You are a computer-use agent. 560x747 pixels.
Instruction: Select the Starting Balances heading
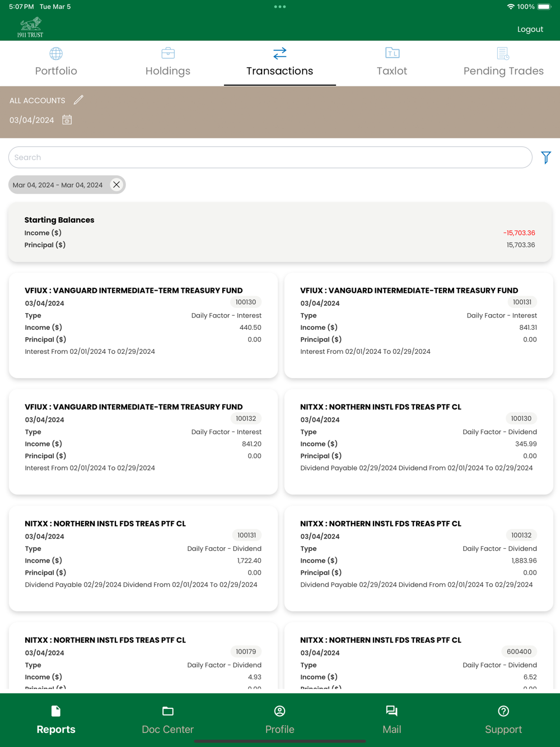59,220
